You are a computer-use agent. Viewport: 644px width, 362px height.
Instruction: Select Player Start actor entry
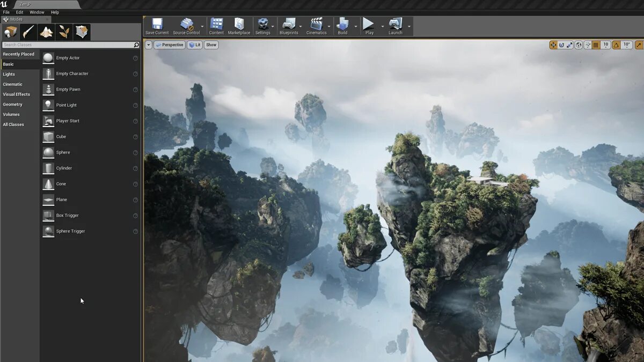point(90,121)
